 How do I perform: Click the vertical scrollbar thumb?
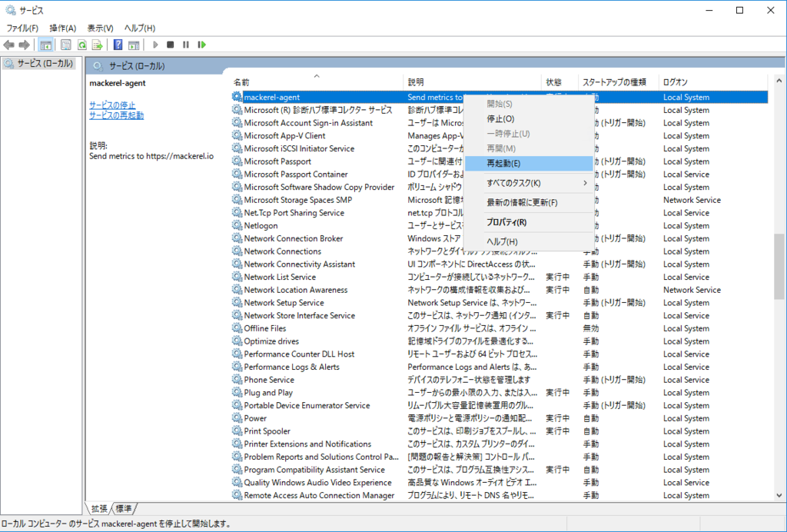pos(779,267)
